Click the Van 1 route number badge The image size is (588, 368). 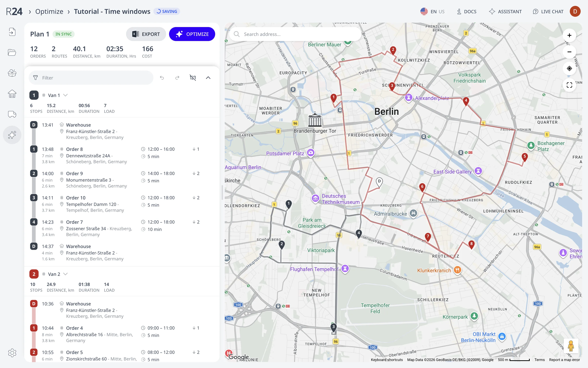(x=34, y=95)
